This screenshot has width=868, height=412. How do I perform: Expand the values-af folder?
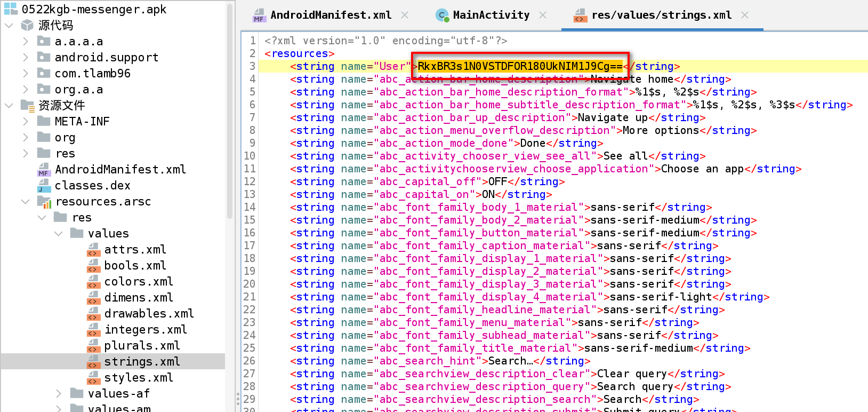pos(59,393)
